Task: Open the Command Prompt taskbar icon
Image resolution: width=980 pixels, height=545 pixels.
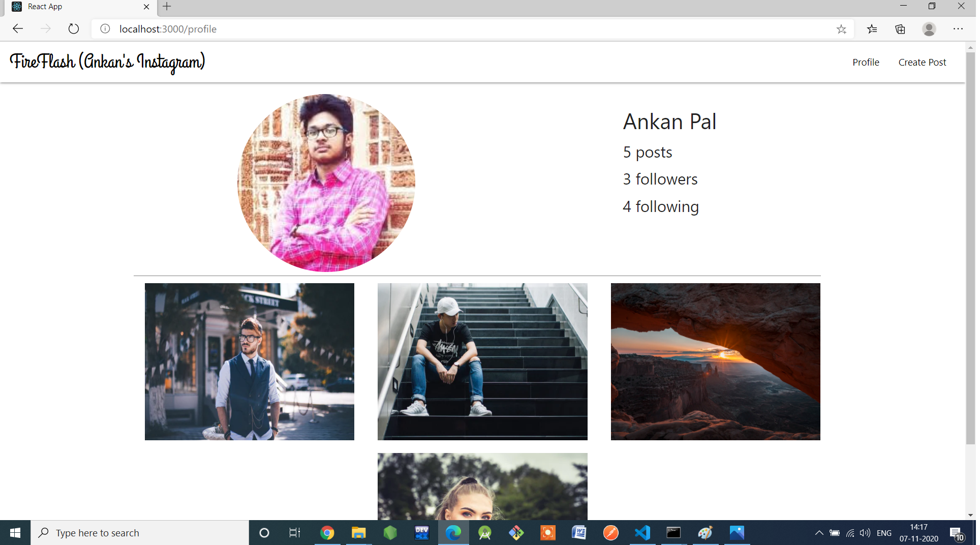Action: coord(674,533)
